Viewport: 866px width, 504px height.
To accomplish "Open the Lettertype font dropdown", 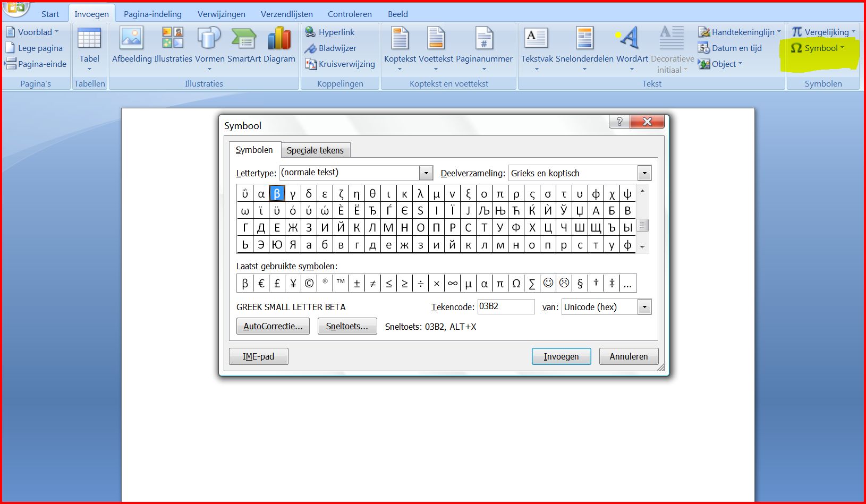I will [x=426, y=173].
